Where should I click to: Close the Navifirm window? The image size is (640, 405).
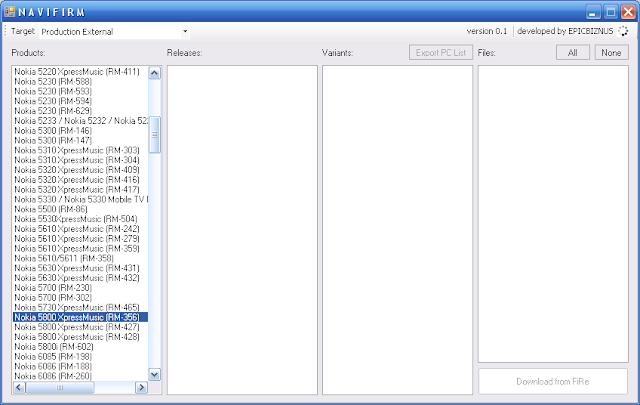628,12
